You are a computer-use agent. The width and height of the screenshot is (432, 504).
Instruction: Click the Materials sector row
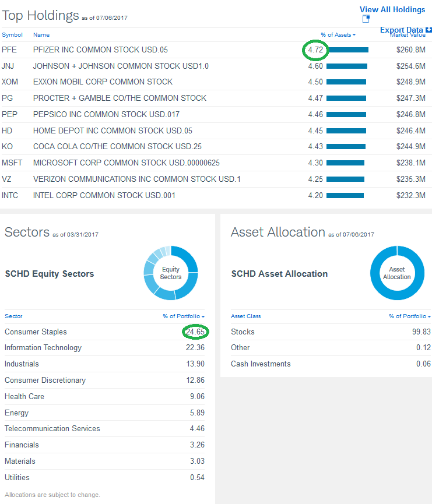tap(104, 461)
